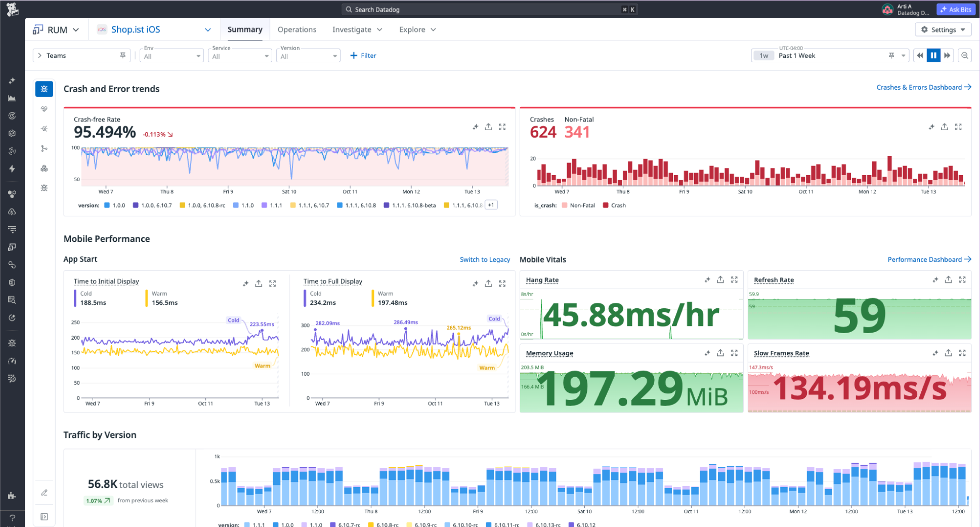Expand Crash-free Rate graph to fullscreen
The image size is (980, 527).
502,127
